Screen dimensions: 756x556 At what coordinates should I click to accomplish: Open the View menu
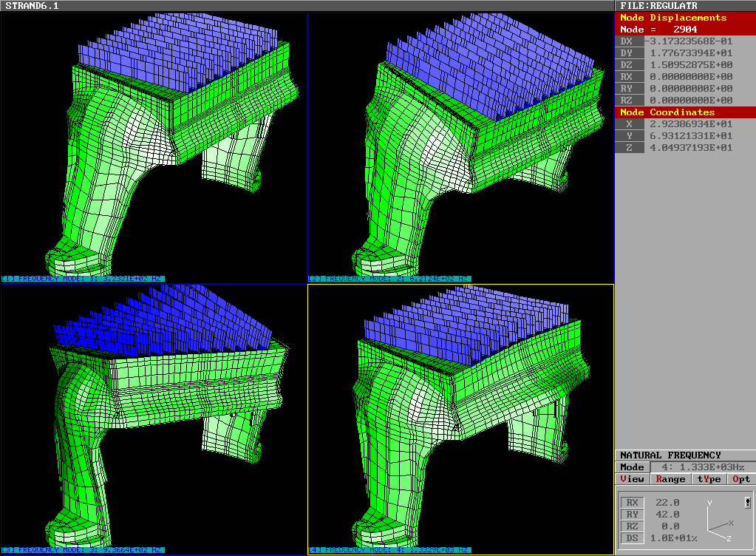[632, 479]
